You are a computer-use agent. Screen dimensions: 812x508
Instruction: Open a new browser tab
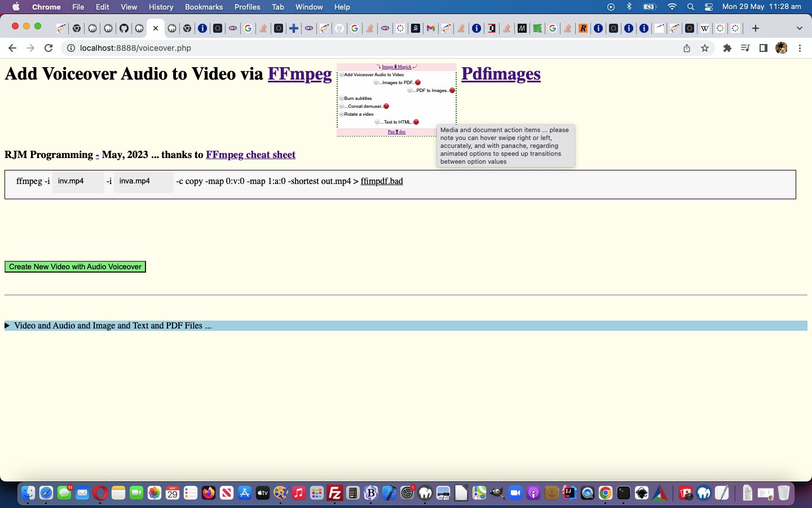(756, 28)
